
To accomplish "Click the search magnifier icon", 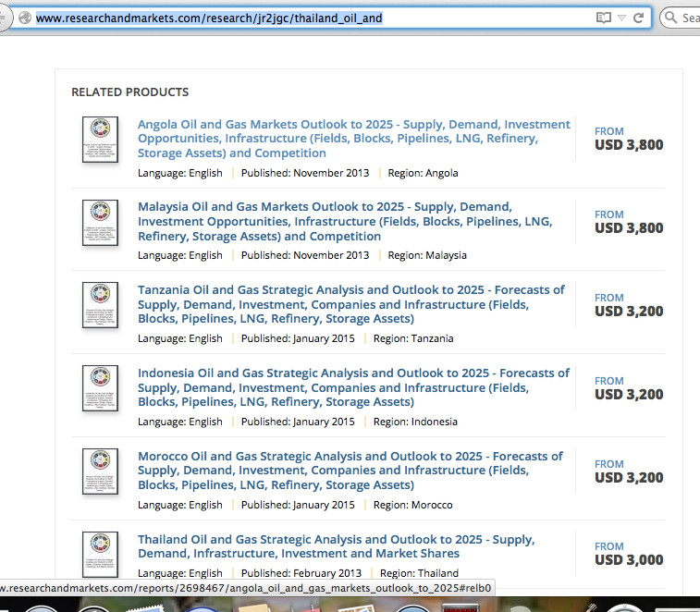I will (x=670, y=18).
